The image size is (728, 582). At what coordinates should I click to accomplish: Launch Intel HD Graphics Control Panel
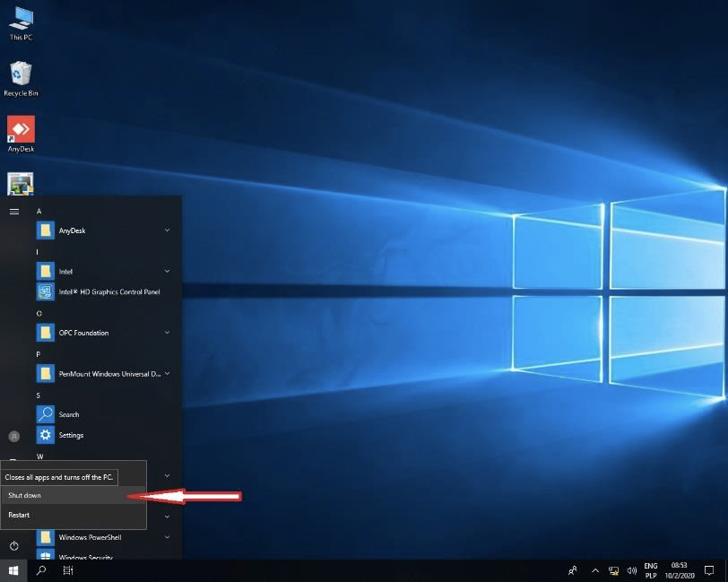coord(99,291)
